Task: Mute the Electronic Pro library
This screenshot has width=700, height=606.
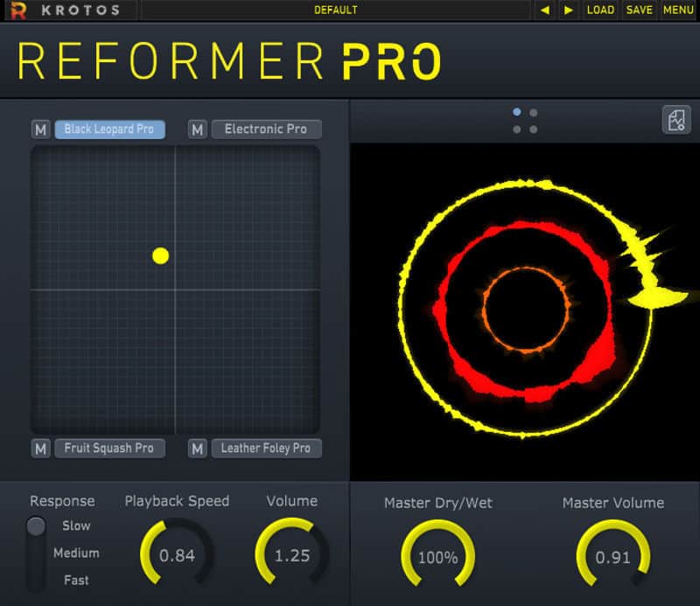Action: click(x=198, y=129)
